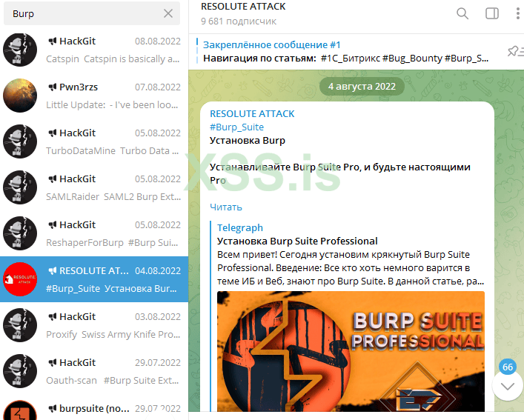This screenshot has height=420, width=524.
Task: Click the 66 unread counter badge
Action: (508, 367)
